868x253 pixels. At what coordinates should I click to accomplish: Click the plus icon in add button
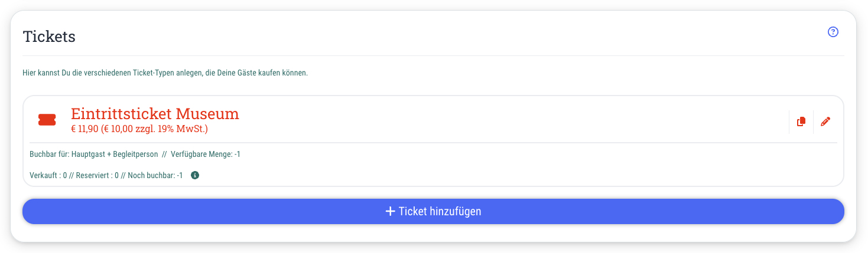[x=390, y=211]
